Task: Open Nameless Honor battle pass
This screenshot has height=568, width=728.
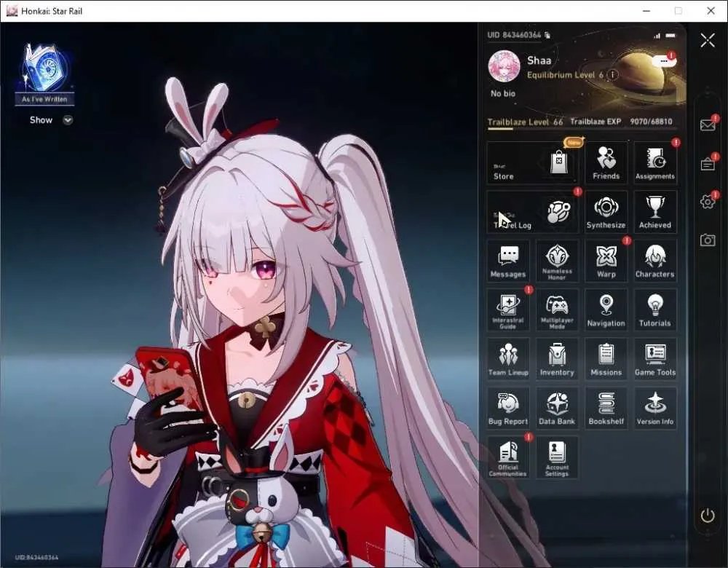Action: point(557,261)
